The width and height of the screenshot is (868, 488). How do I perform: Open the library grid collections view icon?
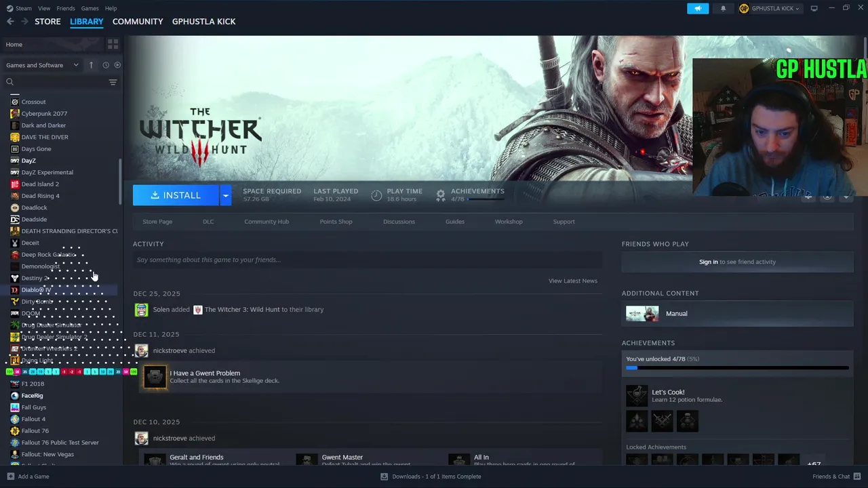(113, 44)
